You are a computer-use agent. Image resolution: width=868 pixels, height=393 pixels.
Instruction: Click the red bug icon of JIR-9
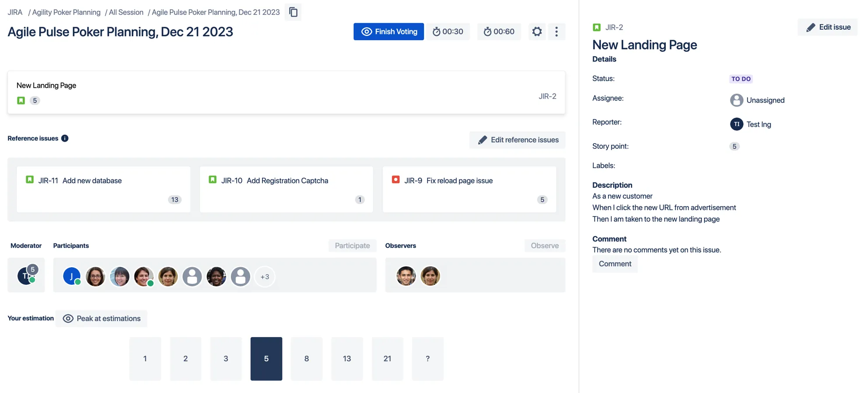[x=396, y=179]
